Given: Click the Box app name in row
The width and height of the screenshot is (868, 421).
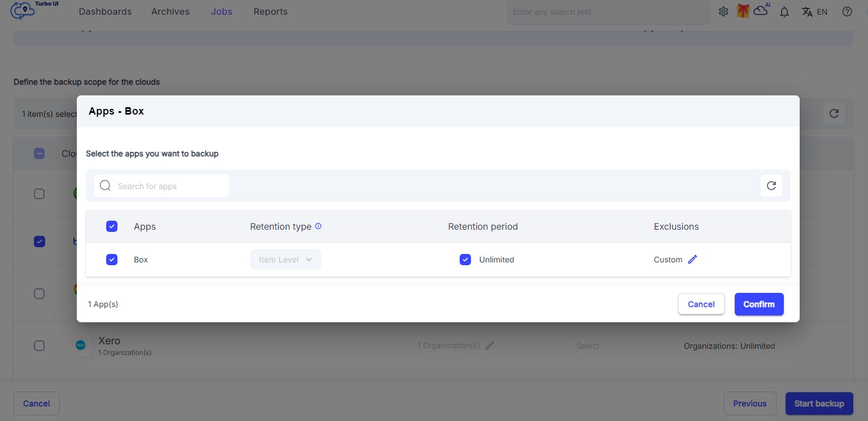Looking at the screenshot, I should pyautogui.click(x=141, y=260).
